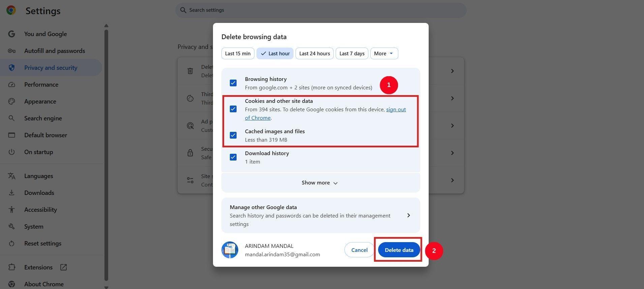Viewport: 644px width, 289px height.
Task: Click the Less than 319 MB text
Action: 266,140
